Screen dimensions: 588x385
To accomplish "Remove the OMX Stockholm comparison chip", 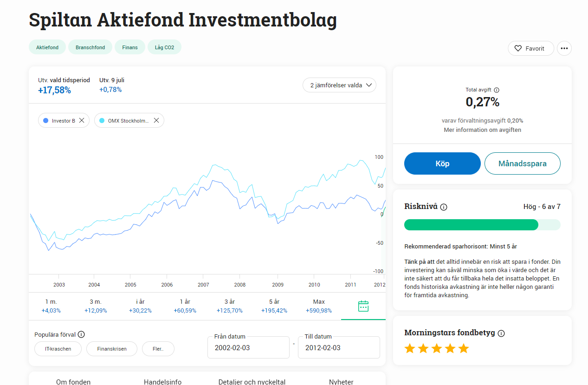I will pyautogui.click(x=156, y=121).
